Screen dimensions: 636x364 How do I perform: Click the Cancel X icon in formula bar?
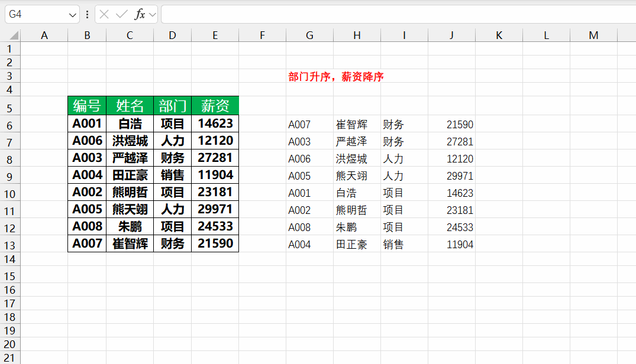104,15
